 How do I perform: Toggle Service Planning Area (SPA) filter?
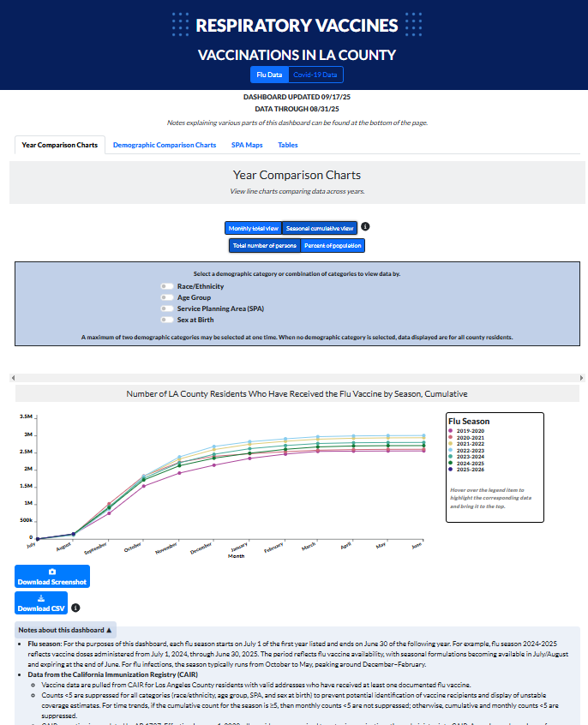[166, 309]
